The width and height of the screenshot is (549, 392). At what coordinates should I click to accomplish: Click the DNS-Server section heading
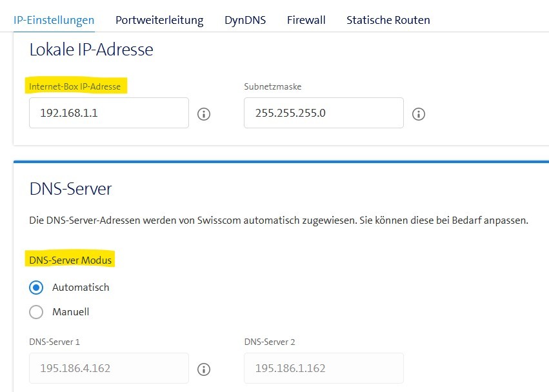[70, 189]
